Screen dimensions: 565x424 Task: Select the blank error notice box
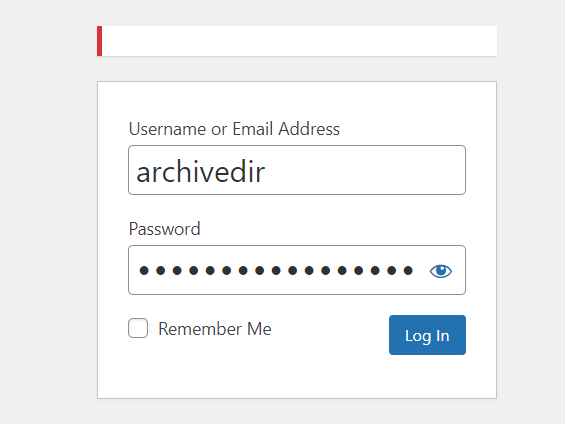pos(297,41)
